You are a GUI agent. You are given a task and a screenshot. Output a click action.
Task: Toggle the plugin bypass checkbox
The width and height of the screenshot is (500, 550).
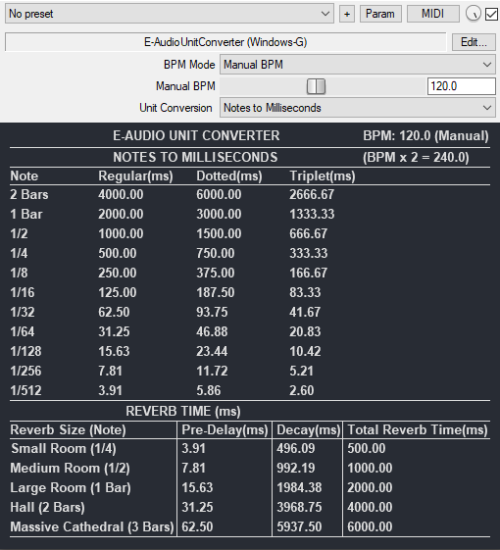(491, 14)
